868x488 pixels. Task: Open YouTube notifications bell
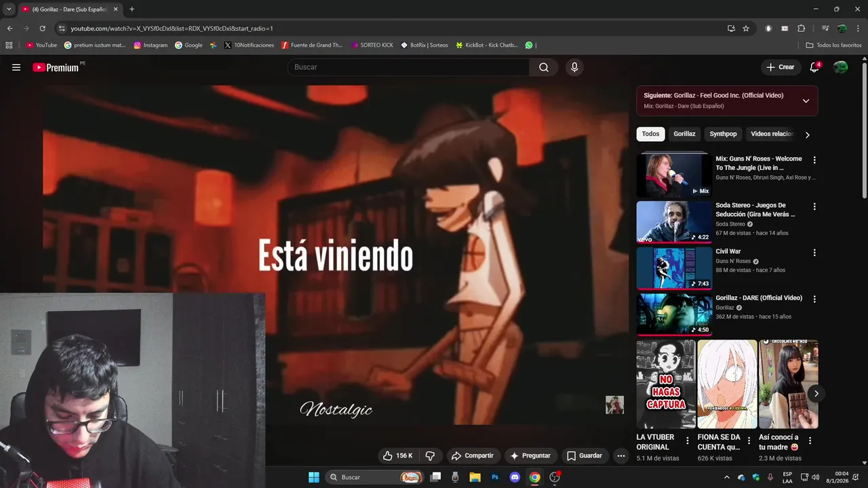point(814,67)
